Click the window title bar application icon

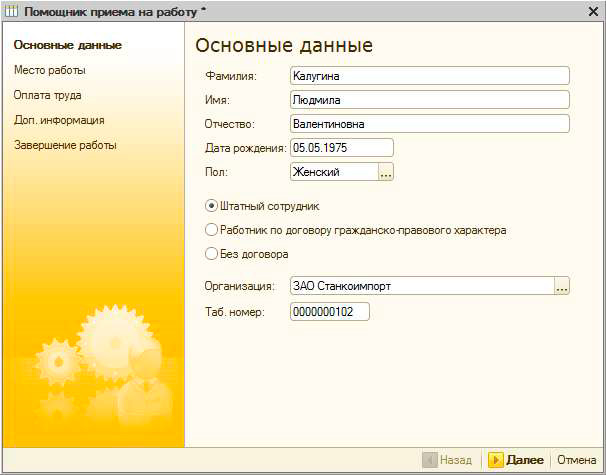12,11
